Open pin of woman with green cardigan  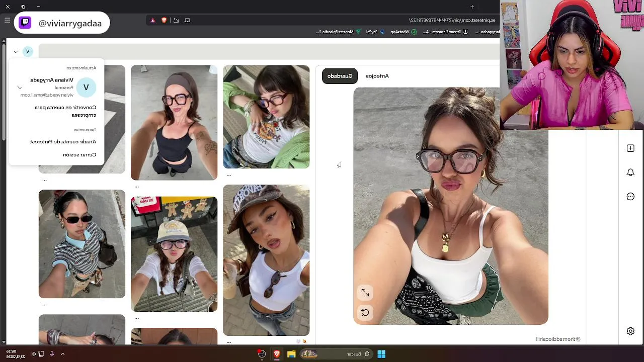coord(266,117)
